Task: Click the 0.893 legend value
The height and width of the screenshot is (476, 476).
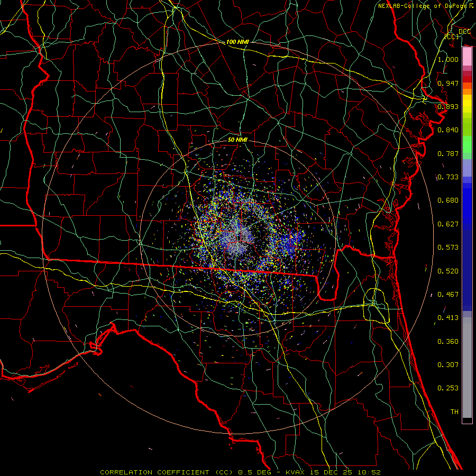Action: pyautogui.click(x=448, y=106)
